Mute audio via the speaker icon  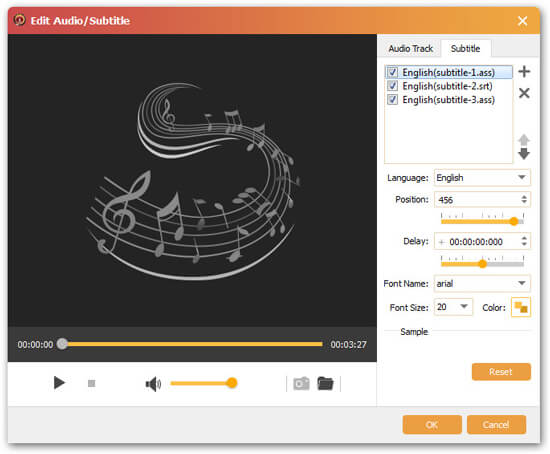[153, 384]
